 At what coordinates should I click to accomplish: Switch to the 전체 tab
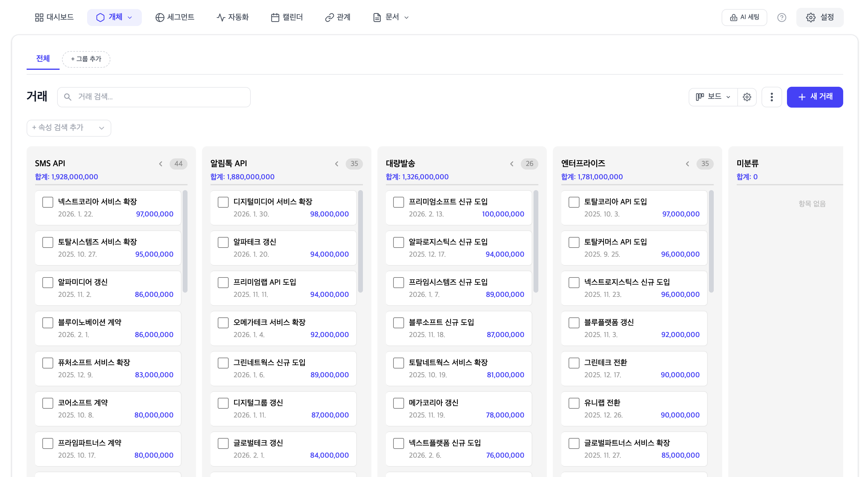[43, 59]
